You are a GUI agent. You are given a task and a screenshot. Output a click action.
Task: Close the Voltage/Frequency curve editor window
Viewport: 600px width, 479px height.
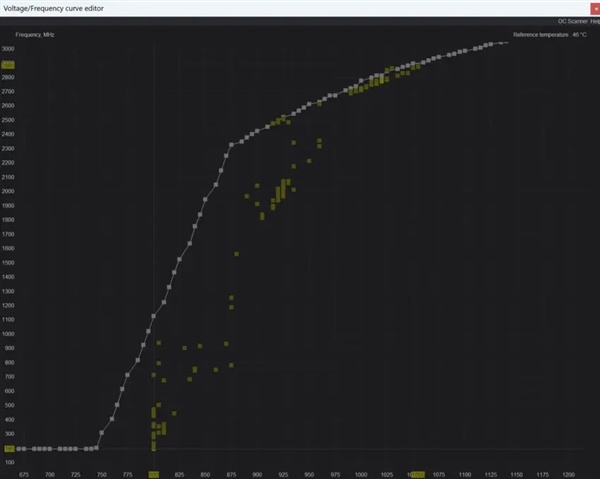point(595,8)
